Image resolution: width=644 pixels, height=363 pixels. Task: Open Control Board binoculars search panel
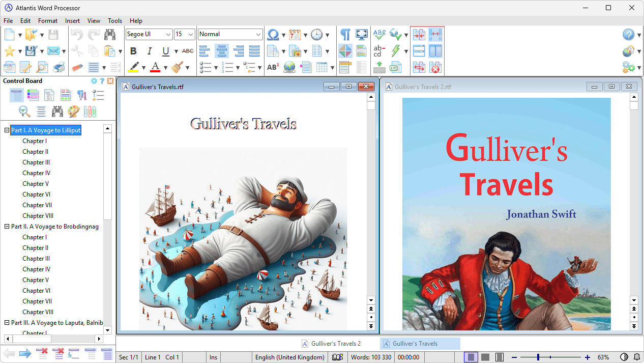click(x=57, y=111)
